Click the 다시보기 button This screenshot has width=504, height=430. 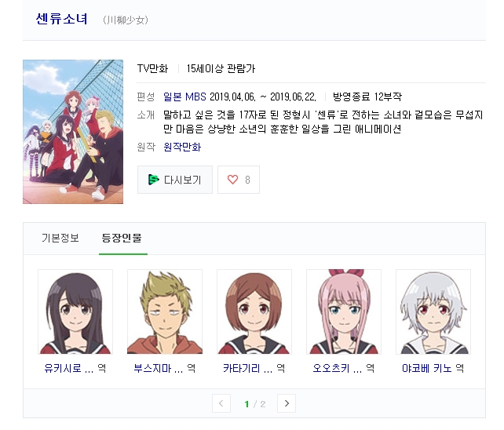click(175, 180)
